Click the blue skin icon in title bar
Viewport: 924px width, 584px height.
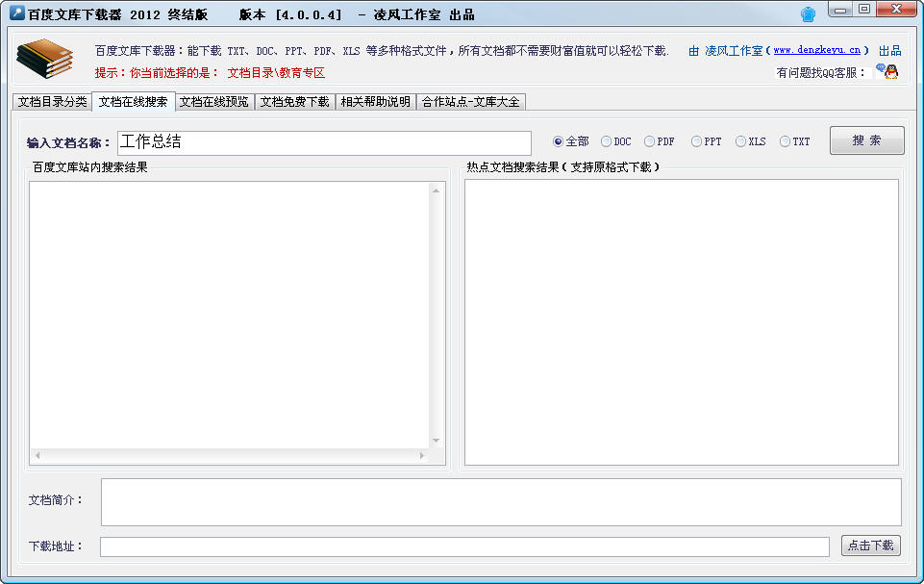point(808,14)
